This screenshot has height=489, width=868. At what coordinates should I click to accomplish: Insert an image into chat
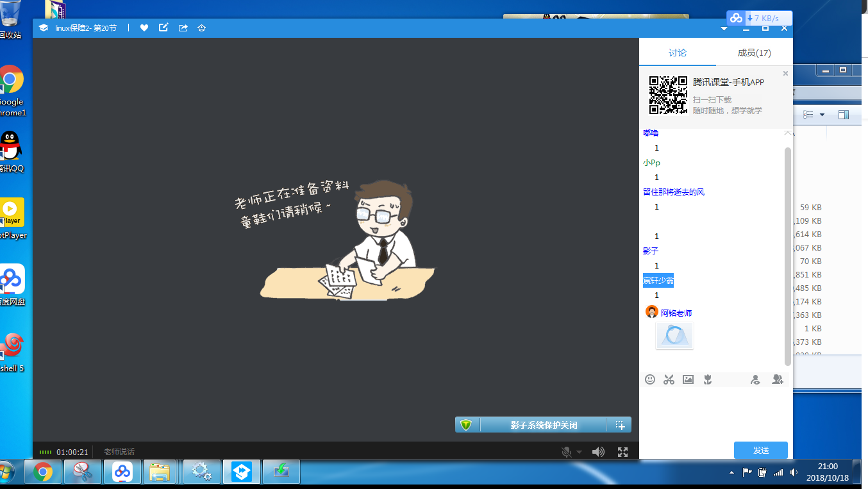coord(689,379)
